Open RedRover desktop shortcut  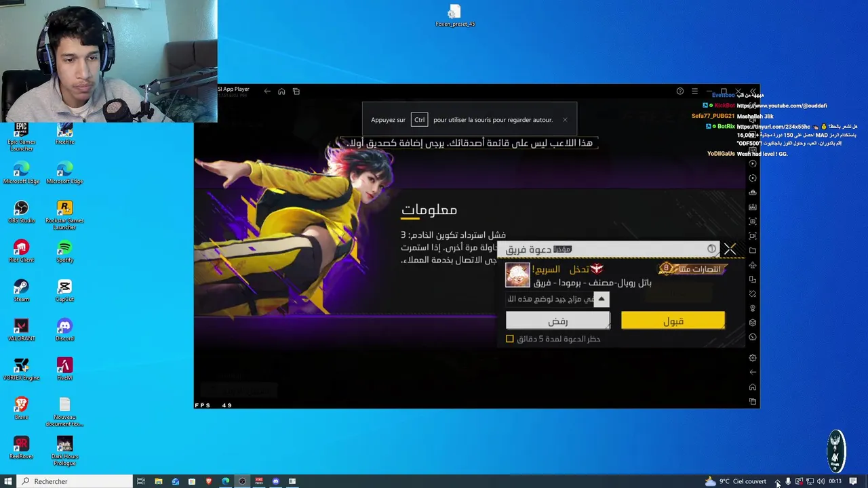coord(21,448)
